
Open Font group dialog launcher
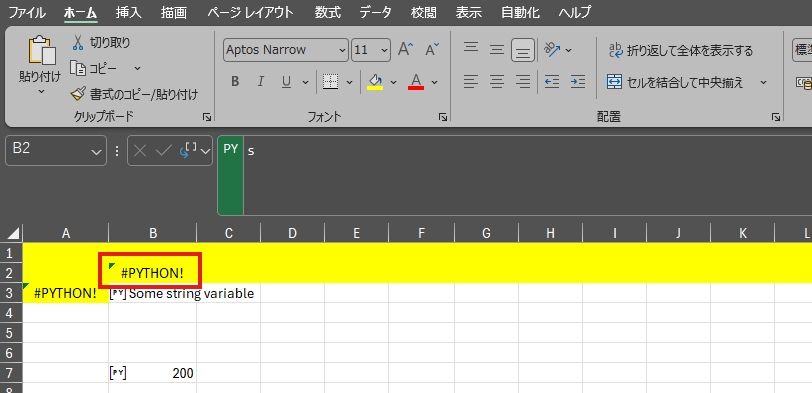click(x=442, y=118)
